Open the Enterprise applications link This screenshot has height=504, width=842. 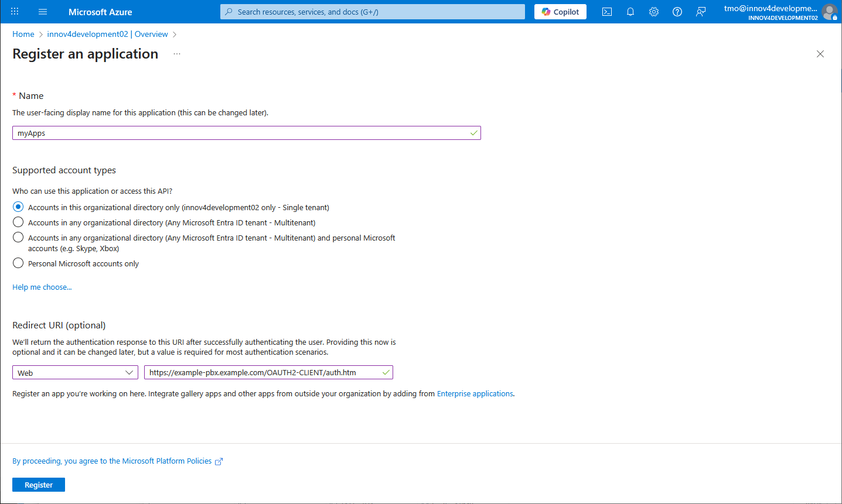pos(475,394)
